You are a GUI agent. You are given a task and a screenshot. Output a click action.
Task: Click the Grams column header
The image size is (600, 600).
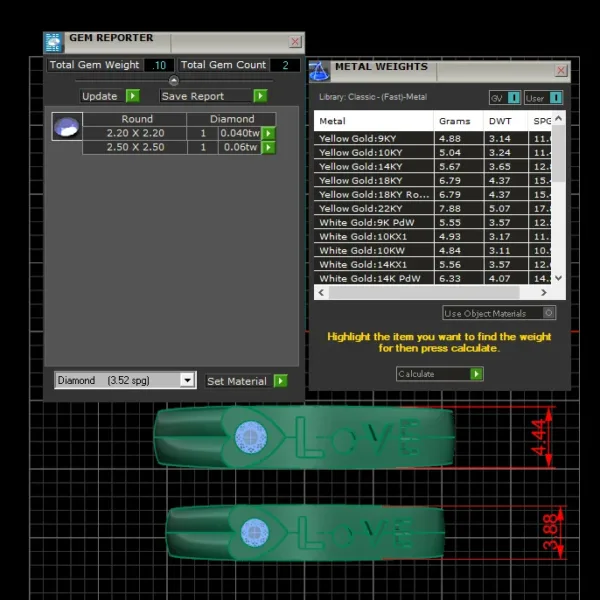(459, 121)
